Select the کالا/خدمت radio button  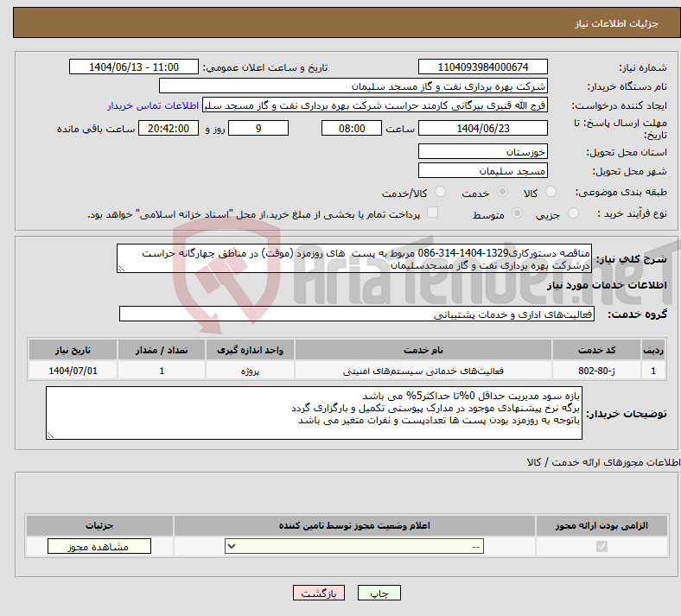click(x=441, y=192)
